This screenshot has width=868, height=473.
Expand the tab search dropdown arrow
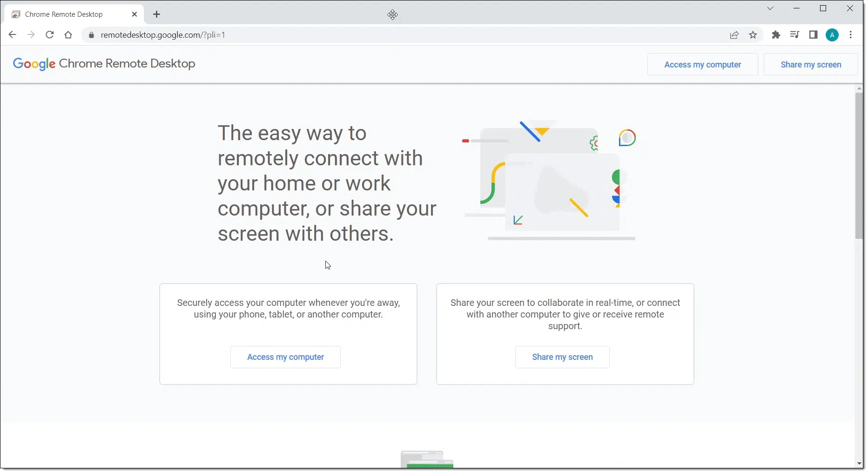pos(770,8)
